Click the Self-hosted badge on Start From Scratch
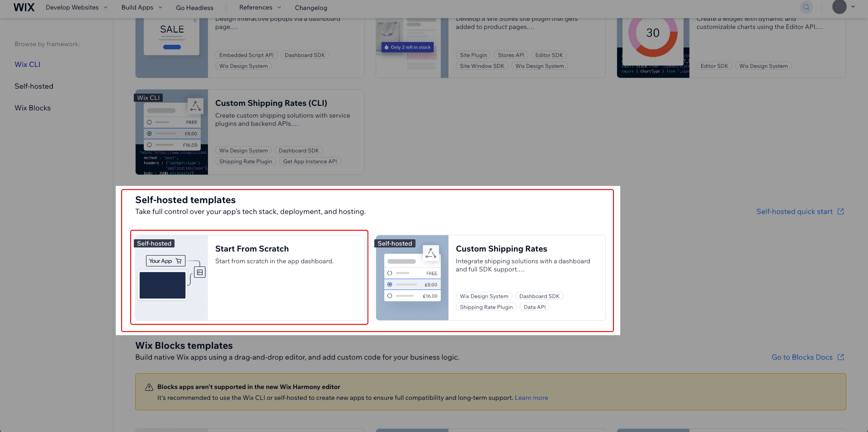 pos(154,243)
